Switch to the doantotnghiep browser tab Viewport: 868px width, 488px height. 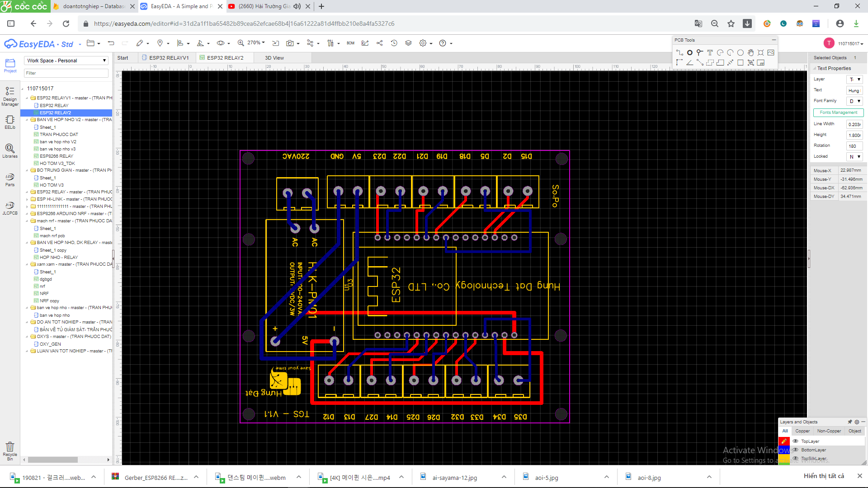coord(94,6)
